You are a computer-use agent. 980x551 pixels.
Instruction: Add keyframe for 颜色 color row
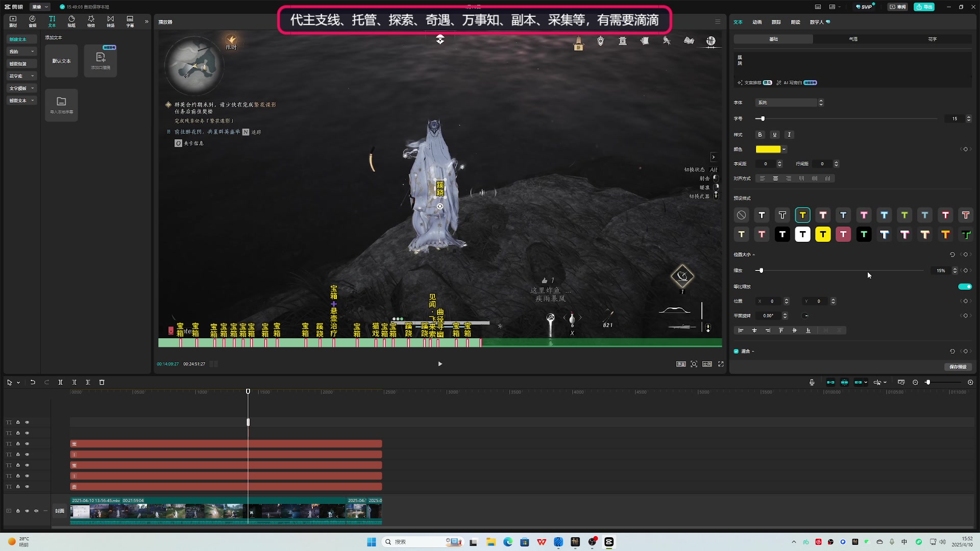[x=965, y=149]
